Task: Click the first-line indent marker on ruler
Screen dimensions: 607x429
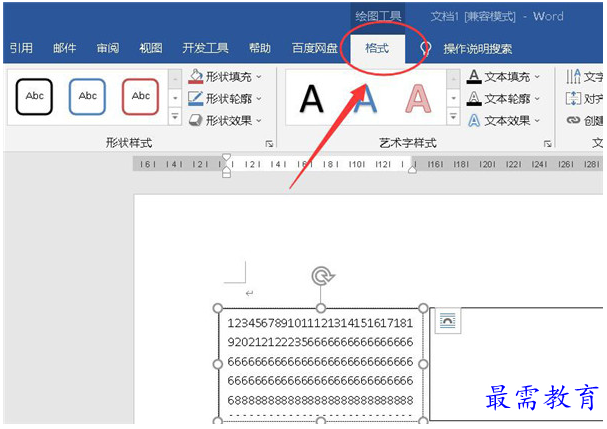Action: (x=226, y=158)
